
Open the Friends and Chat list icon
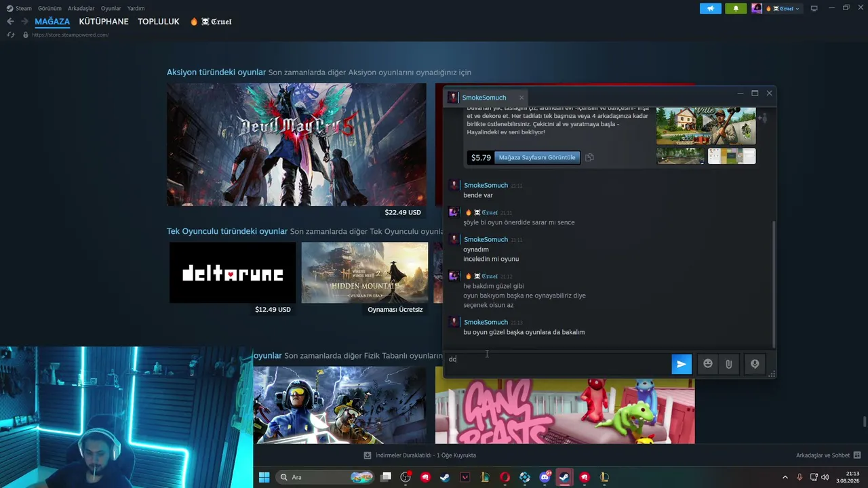pyautogui.click(x=857, y=455)
